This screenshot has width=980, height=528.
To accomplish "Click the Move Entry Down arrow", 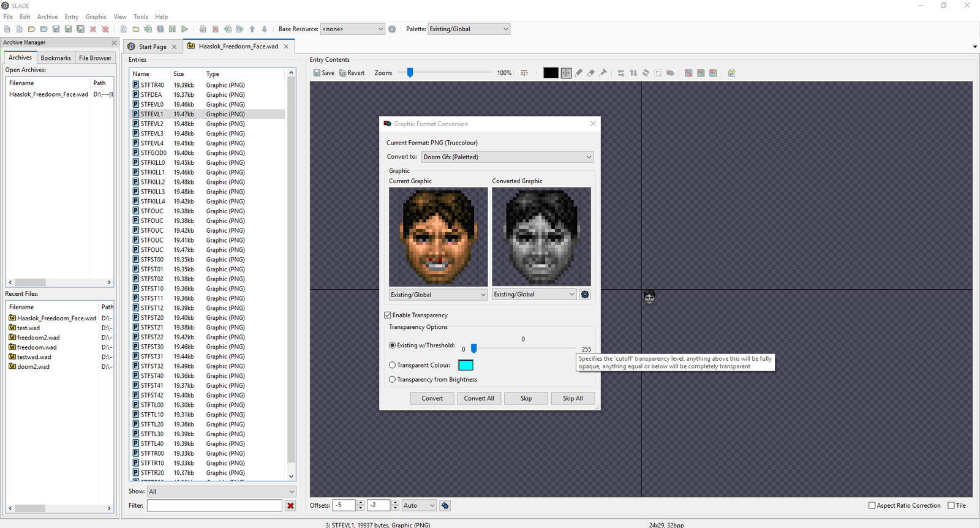I will pos(265,29).
